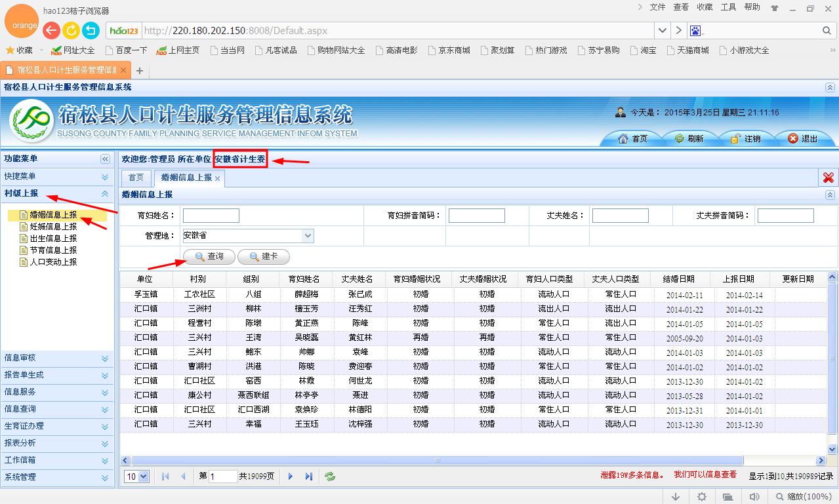Click the browser back arrow button
839x504 pixels.
(51, 30)
